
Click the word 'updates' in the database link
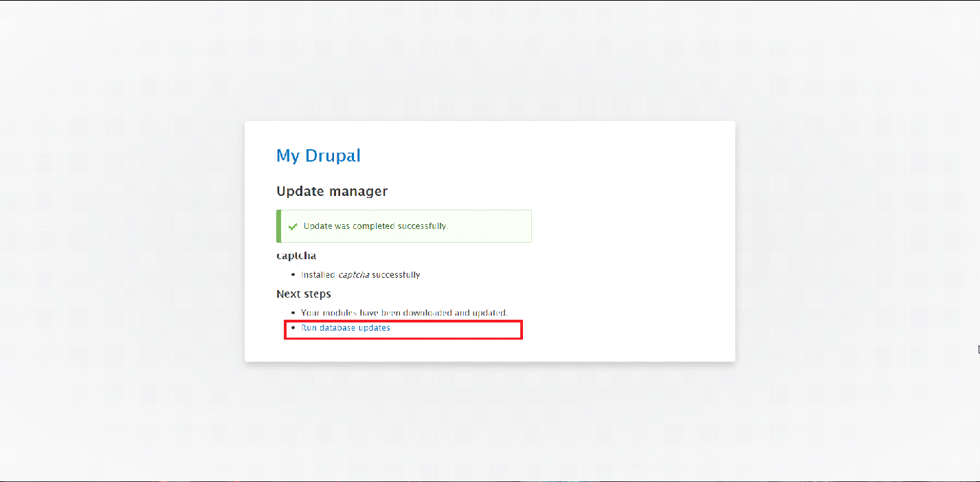pyautogui.click(x=375, y=328)
